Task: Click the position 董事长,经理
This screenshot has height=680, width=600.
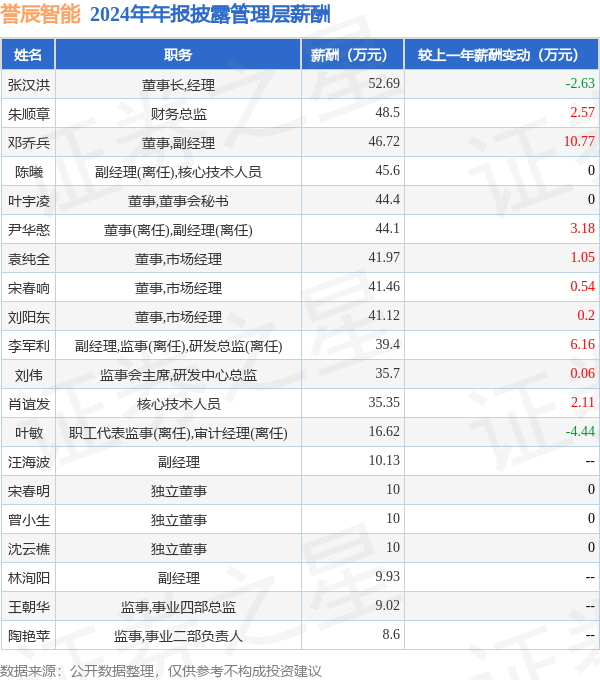Action: (178, 85)
